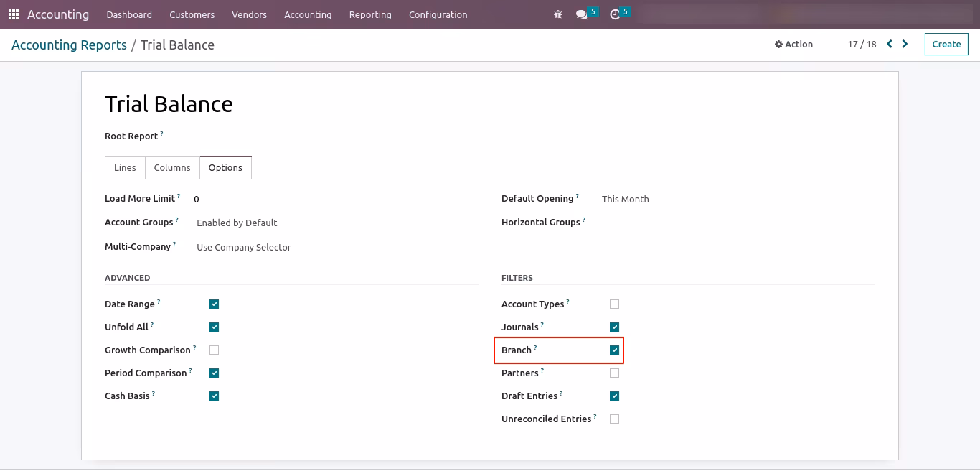This screenshot has height=471, width=980.
Task: Go to next record arrow
Action: [x=905, y=44]
